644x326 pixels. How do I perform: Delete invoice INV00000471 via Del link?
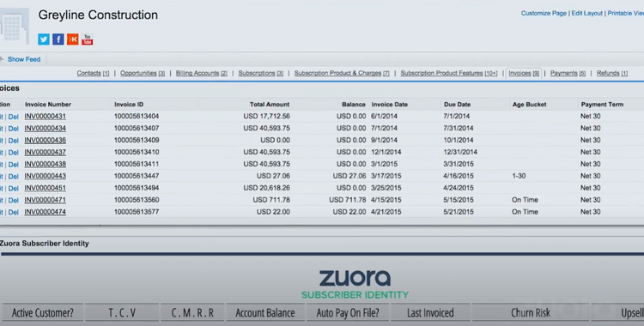(x=14, y=201)
